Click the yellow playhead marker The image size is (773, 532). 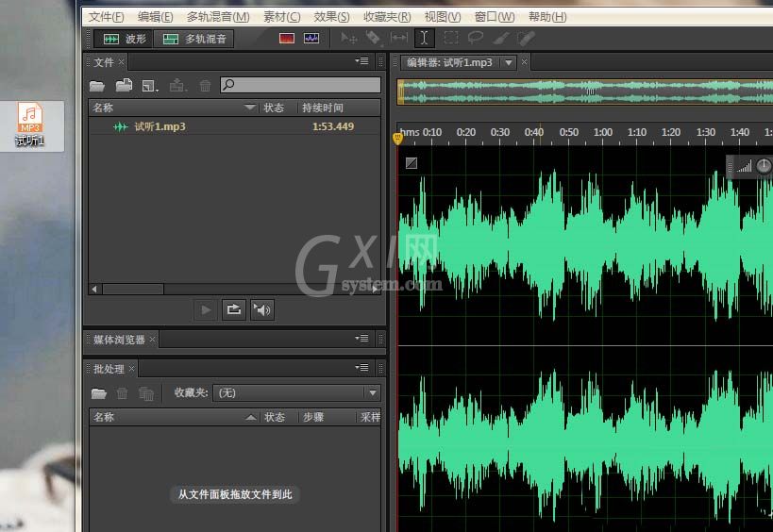(397, 139)
